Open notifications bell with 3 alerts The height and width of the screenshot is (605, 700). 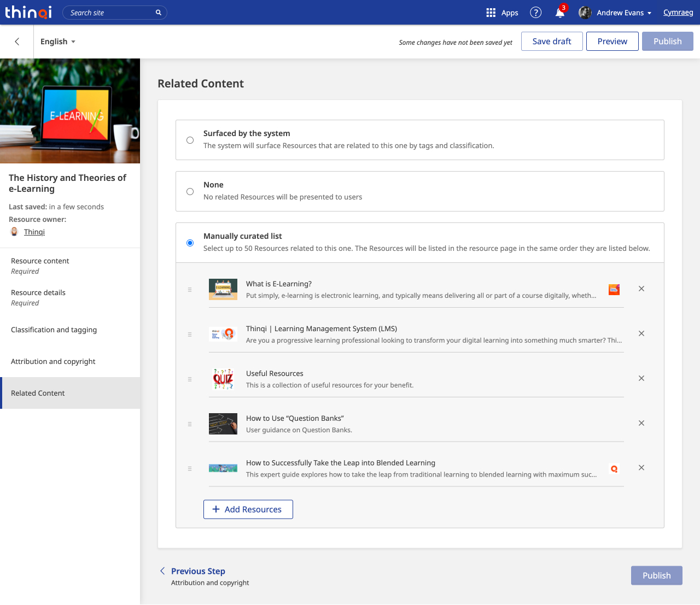pyautogui.click(x=560, y=13)
